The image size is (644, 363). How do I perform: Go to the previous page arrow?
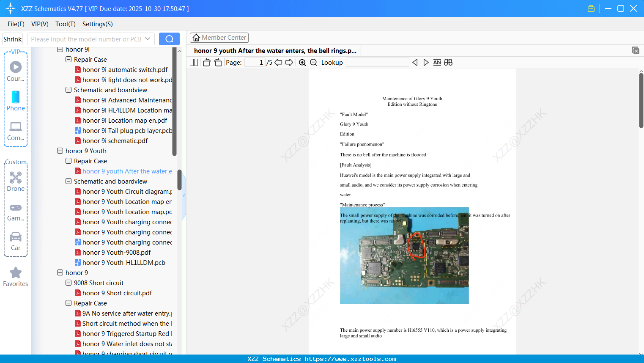point(278,63)
